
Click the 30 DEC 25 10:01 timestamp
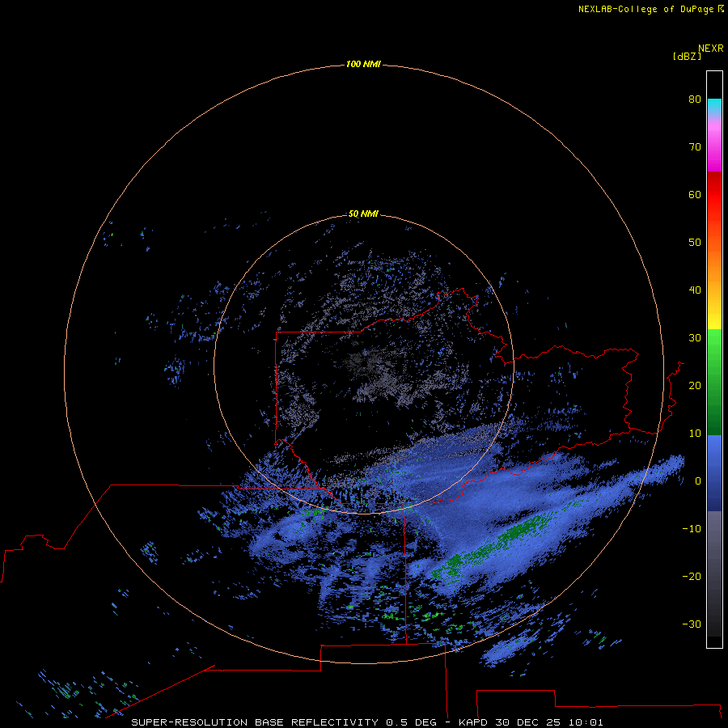pos(548,722)
